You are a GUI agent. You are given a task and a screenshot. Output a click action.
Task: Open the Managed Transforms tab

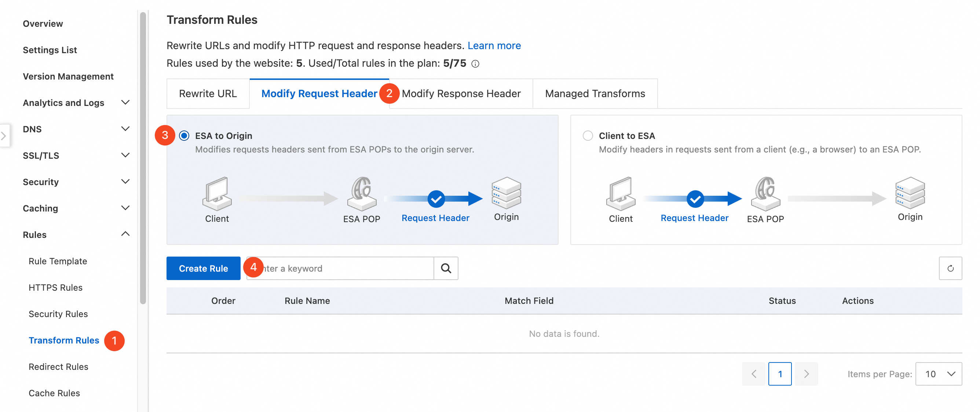pyautogui.click(x=595, y=94)
